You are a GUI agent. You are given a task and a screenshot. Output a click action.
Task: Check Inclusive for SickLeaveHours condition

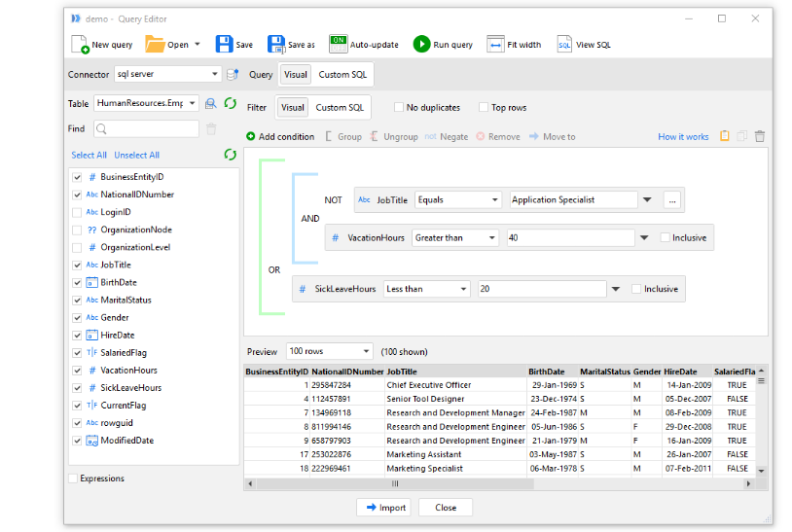tap(636, 289)
